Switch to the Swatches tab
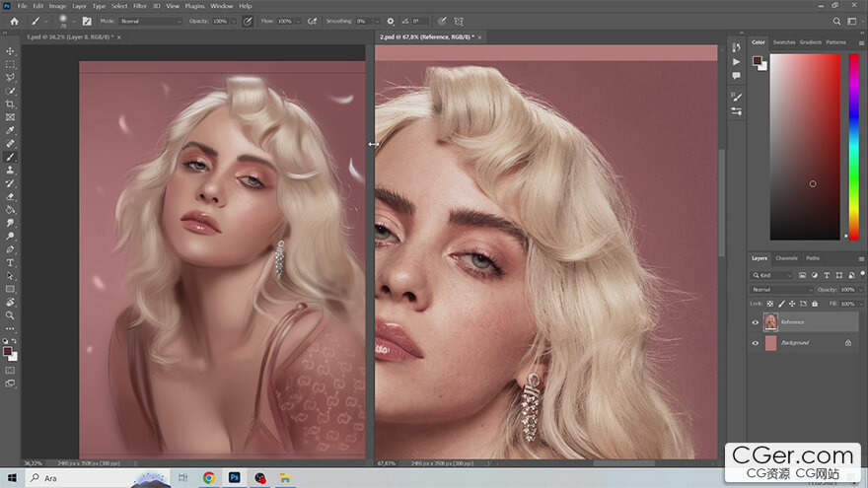Image resolution: width=868 pixels, height=488 pixels. point(784,42)
